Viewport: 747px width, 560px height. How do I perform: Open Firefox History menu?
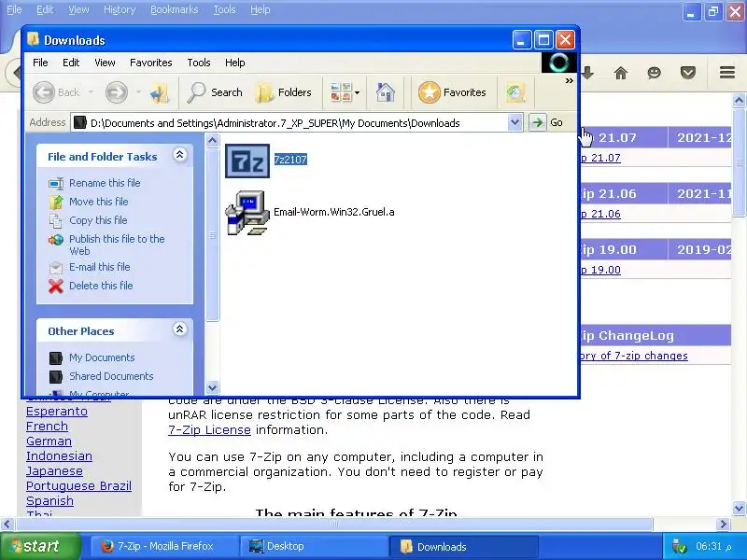click(x=120, y=9)
